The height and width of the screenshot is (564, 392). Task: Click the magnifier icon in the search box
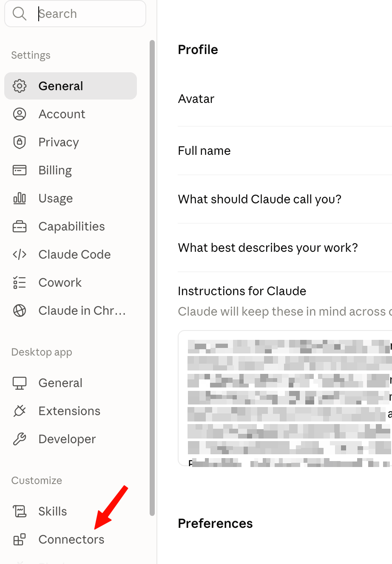pos(20,14)
